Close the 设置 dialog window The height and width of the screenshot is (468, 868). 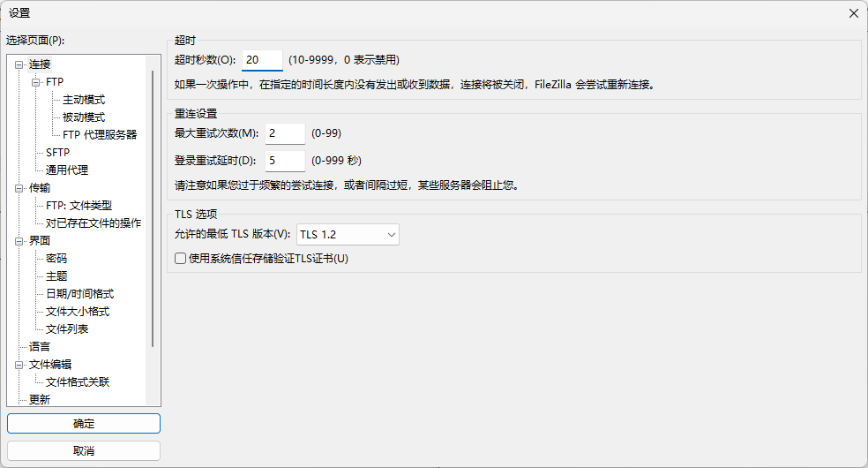pyautogui.click(x=854, y=13)
